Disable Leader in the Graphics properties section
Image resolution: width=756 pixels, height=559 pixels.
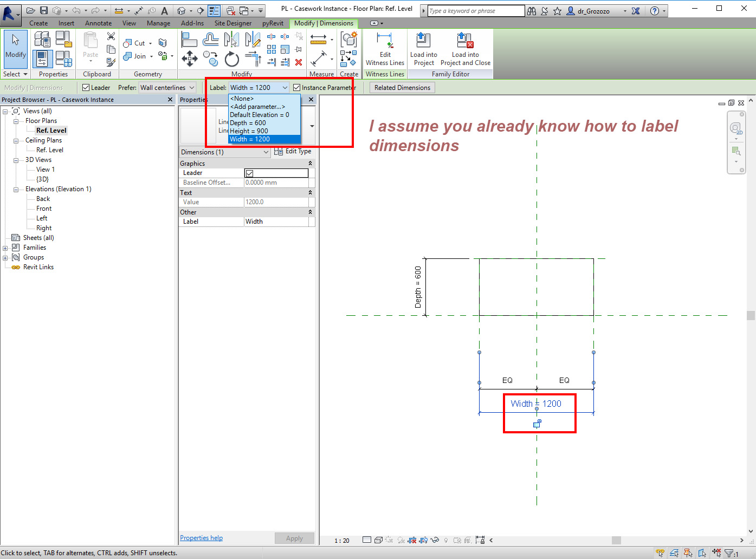click(249, 173)
